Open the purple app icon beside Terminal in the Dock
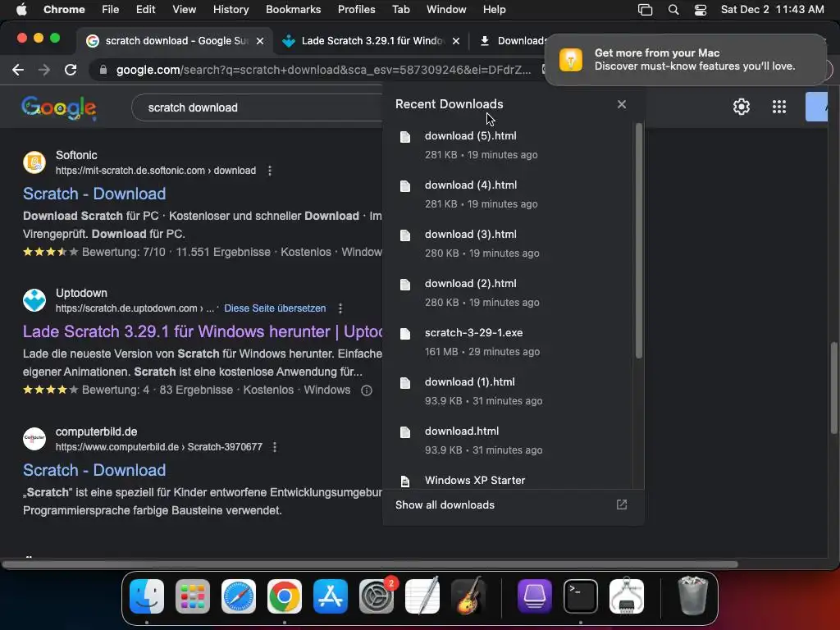Viewport: 840px width, 630px height. tap(535, 596)
